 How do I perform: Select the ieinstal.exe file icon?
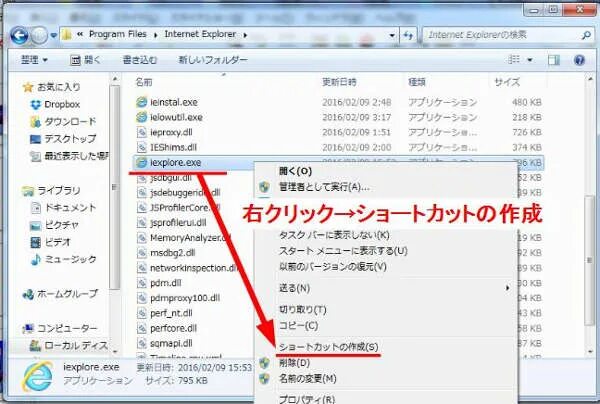click(142, 102)
